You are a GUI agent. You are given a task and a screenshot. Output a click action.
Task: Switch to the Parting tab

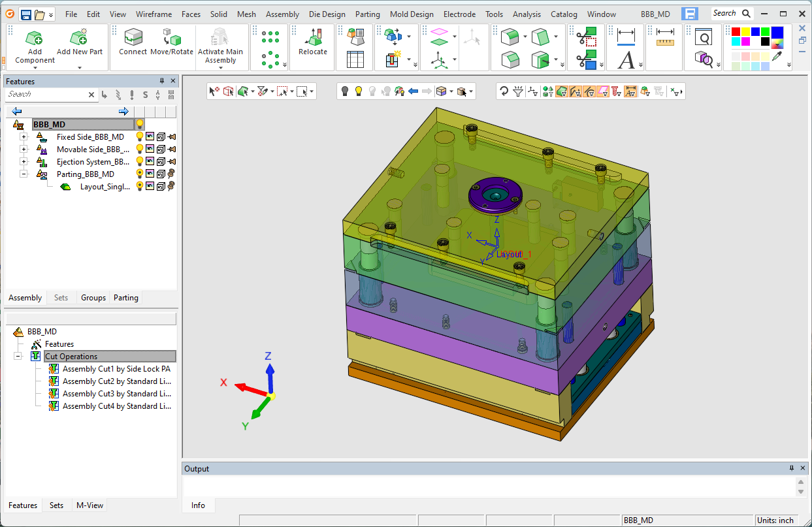click(x=126, y=298)
